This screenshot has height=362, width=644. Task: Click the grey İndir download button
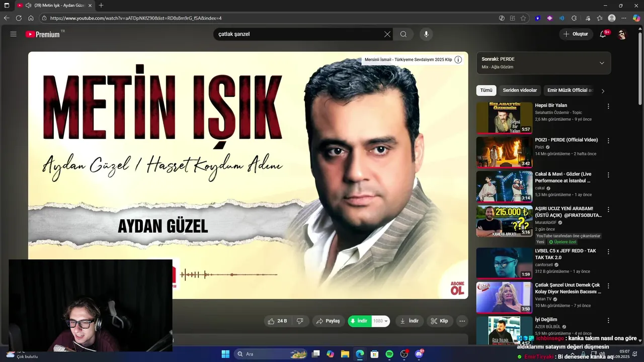coord(410,321)
